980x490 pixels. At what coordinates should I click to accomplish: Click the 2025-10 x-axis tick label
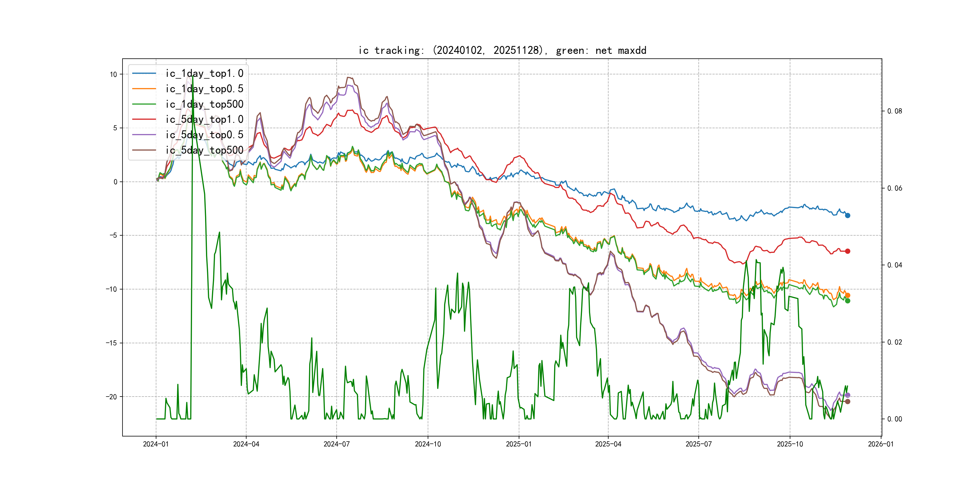(790, 444)
